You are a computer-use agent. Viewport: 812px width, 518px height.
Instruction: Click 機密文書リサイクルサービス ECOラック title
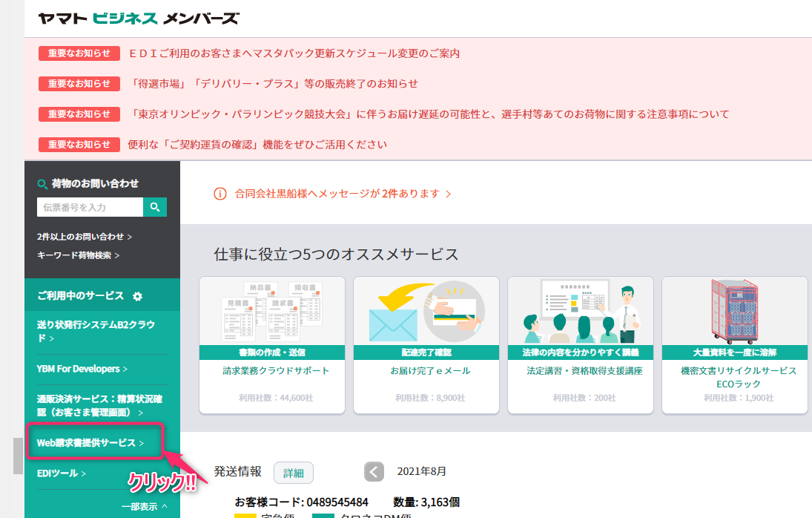click(739, 377)
